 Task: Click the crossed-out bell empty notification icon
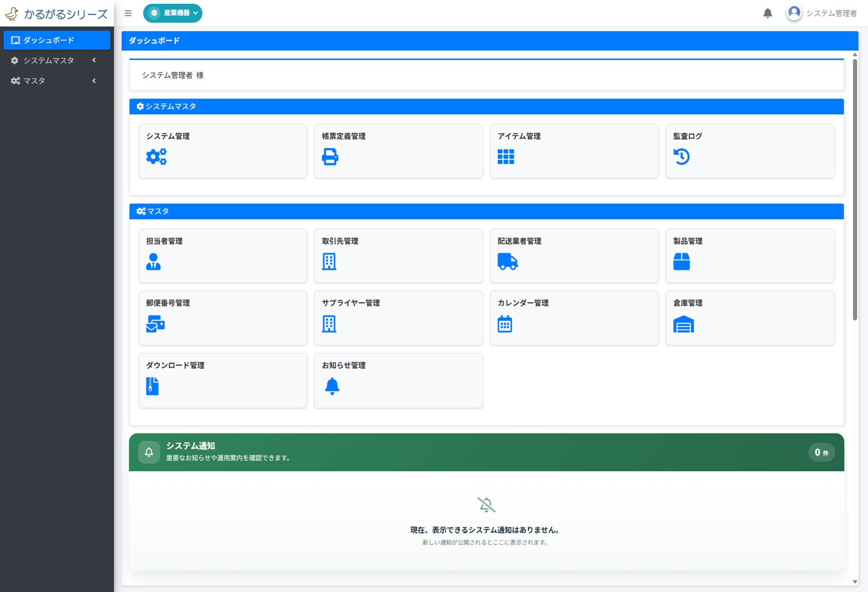pyautogui.click(x=486, y=505)
